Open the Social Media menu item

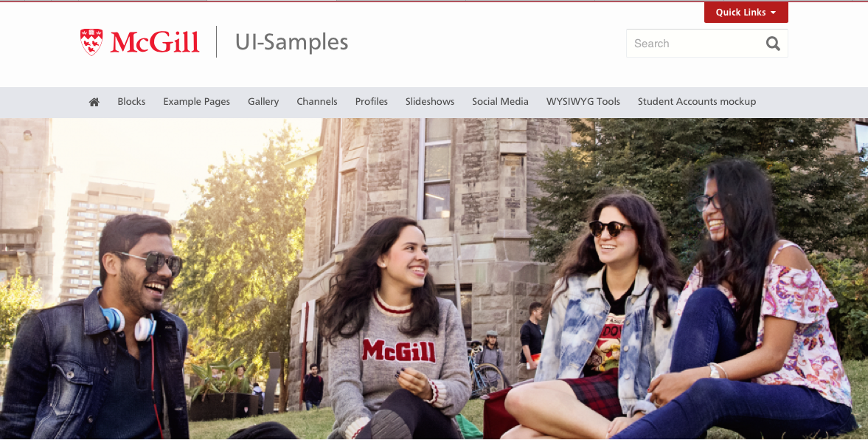coord(500,101)
